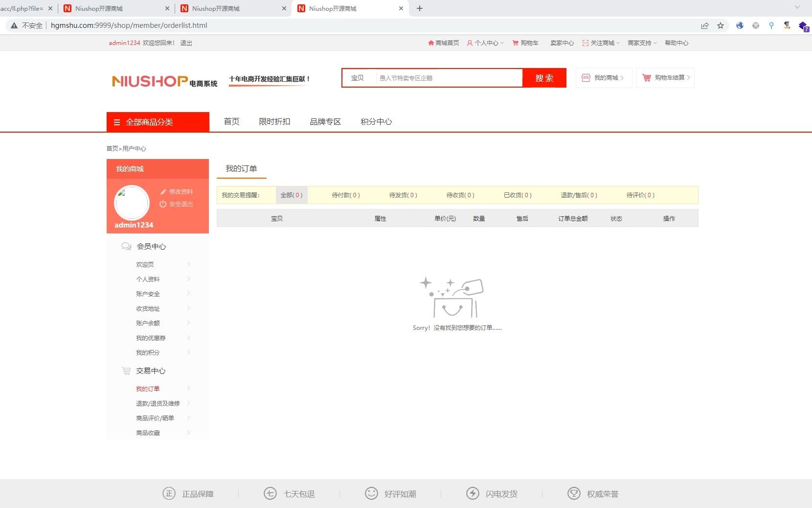Open the new tab plus button

tap(420, 8)
